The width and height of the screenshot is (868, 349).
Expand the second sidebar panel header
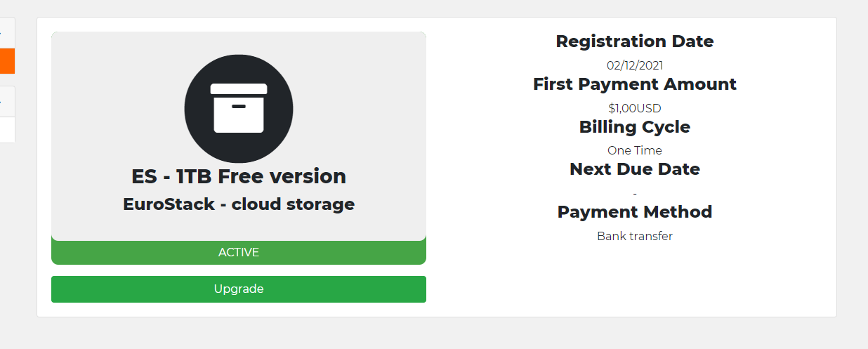tap(7, 101)
